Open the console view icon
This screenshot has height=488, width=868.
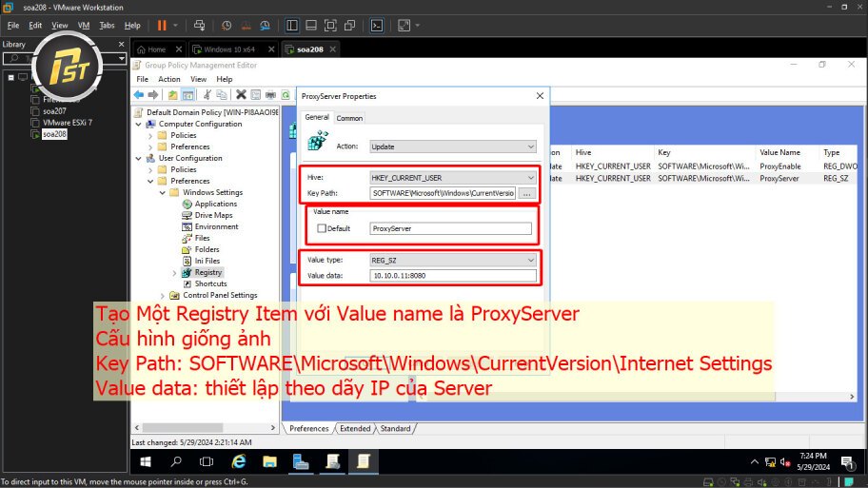[377, 26]
